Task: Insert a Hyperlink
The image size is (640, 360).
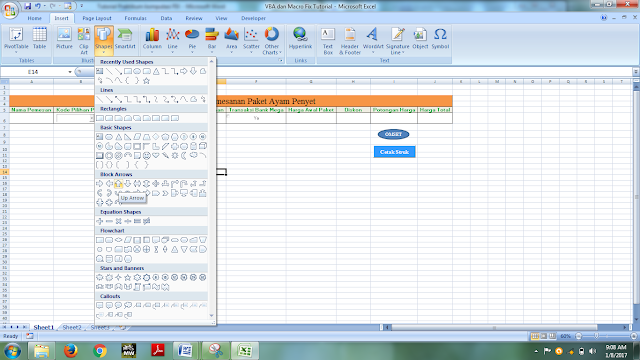Action: coord(300,40)
